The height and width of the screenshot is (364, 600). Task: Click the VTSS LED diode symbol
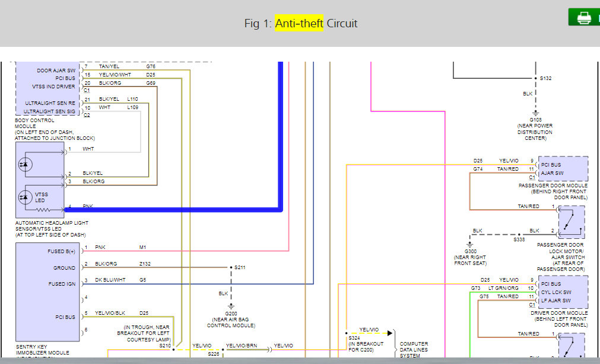click(x=26, y=197)
